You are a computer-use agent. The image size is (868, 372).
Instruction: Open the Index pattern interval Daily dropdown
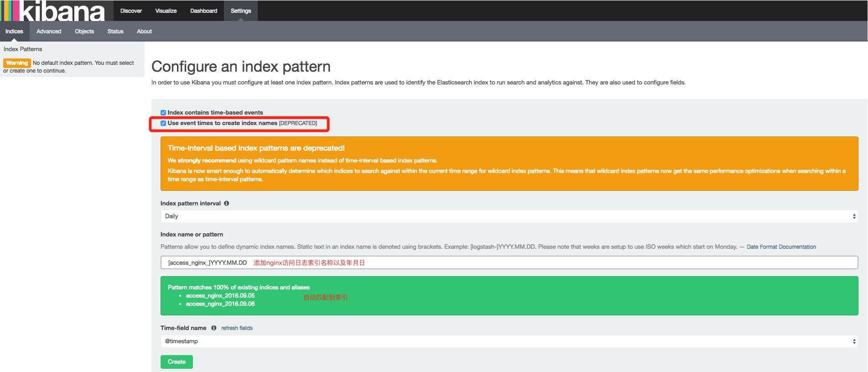[509, 216]
